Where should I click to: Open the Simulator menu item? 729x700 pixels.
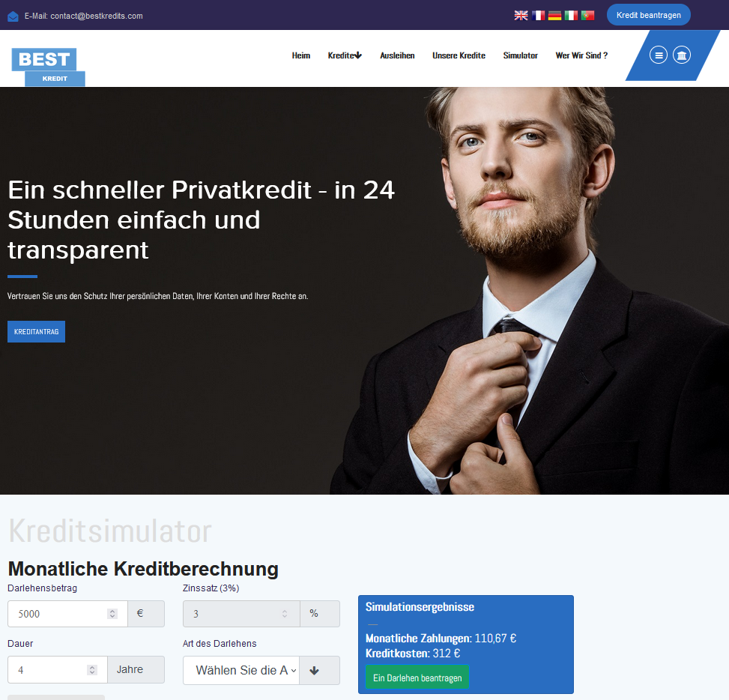pos(520,55)
